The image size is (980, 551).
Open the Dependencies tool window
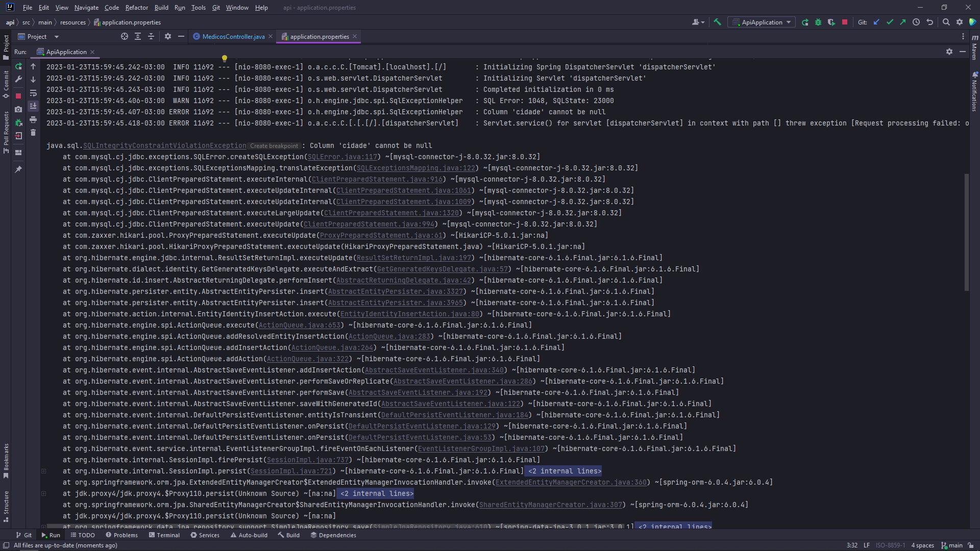coord(333,535)
